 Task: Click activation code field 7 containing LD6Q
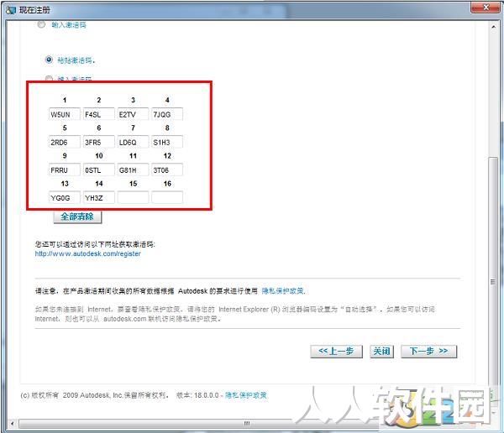tap(133, 142)
